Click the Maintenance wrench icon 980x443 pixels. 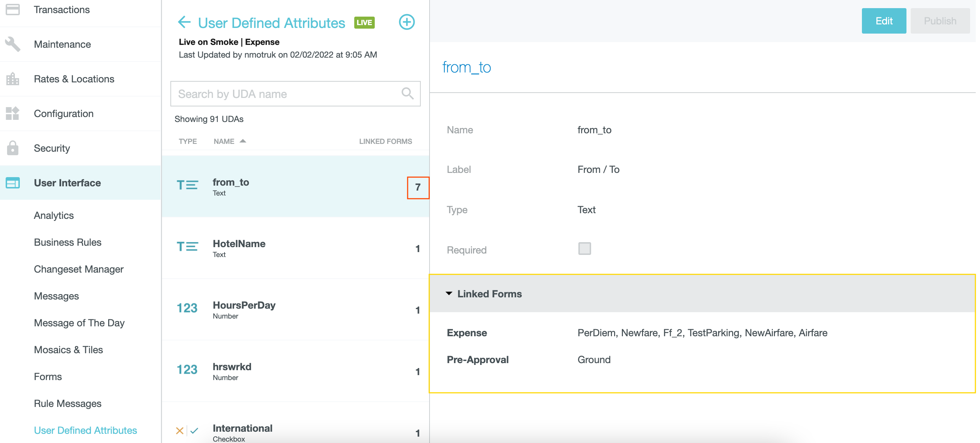[x=13, y=44]
